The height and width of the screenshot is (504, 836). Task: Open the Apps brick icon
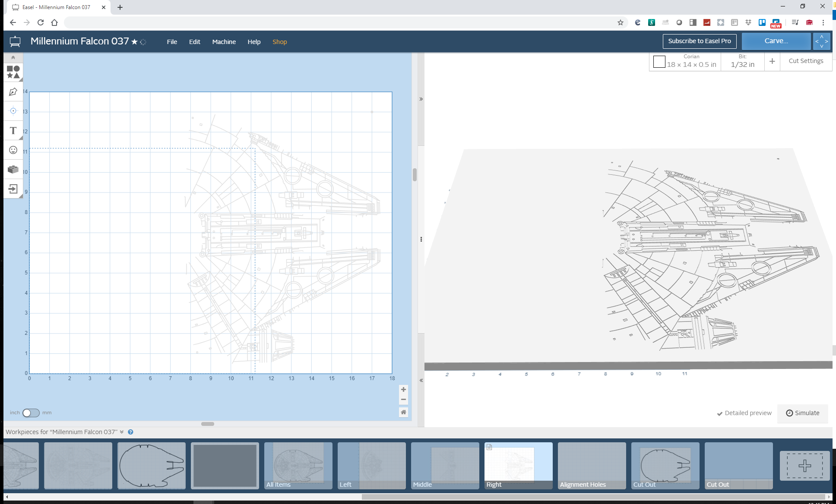[x=13, y=169]
